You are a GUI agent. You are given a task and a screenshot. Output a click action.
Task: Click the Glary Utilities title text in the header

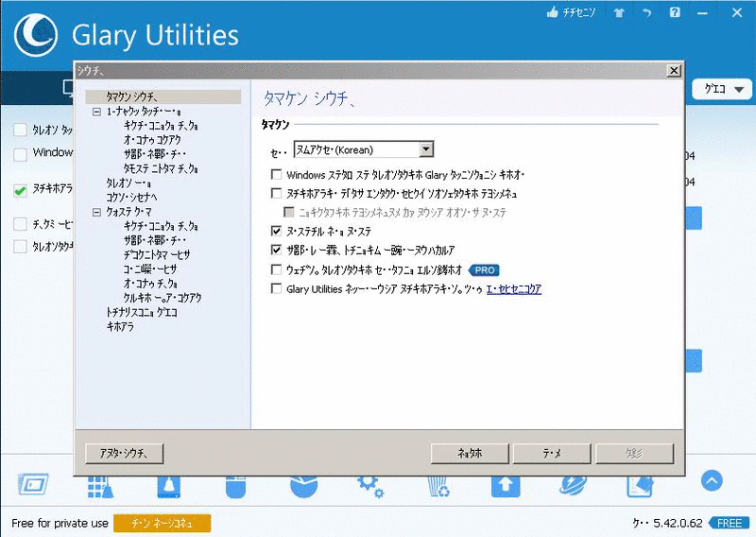pyautogui.click(x=155, y=36)
